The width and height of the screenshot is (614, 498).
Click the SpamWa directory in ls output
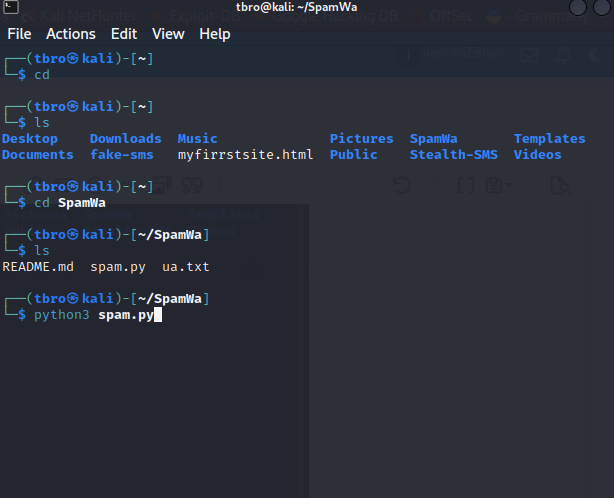(433, 139)
